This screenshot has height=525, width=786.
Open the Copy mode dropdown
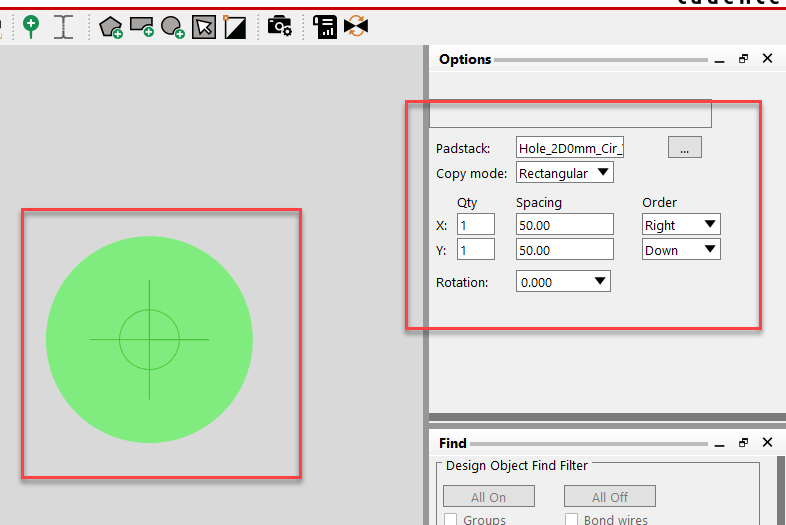(565, 173)
